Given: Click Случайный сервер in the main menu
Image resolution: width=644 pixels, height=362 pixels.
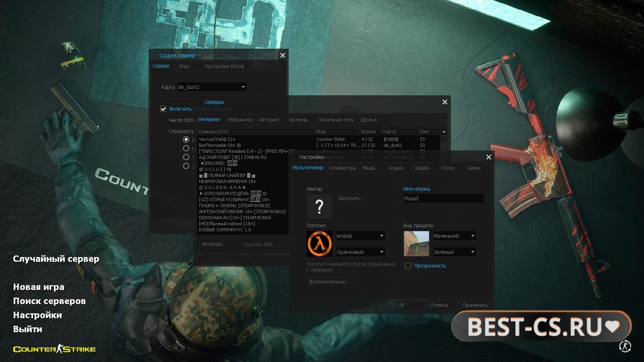Looking at the screenshot, I should [x=56, y=259].
